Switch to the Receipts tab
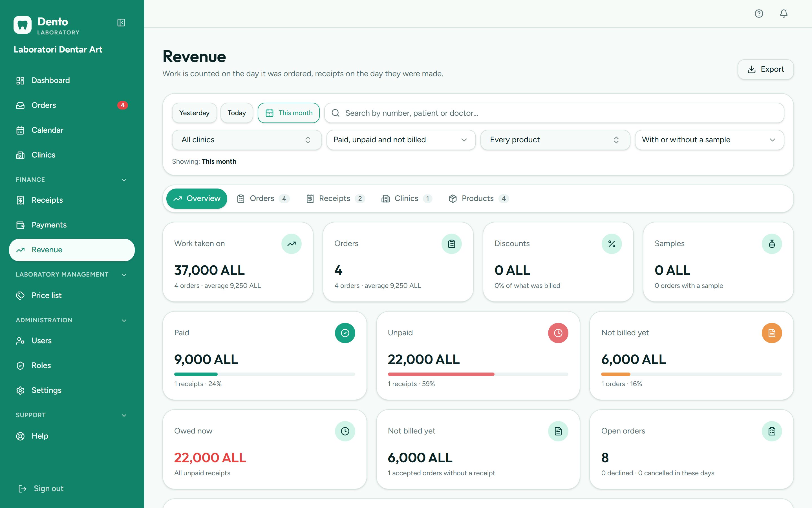The width and height of the screenshot is (812, 508). pyautogui.click(x=335, y=199)
